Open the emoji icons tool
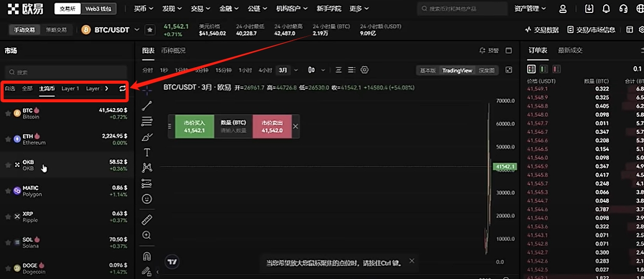Screen dimensions: 644x279 [147, 199]
